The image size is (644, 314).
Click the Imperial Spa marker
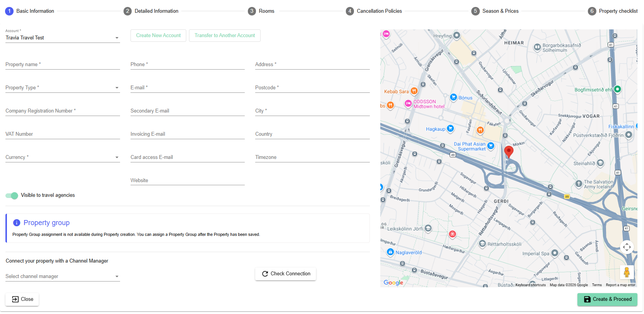(x=555, y=253)
